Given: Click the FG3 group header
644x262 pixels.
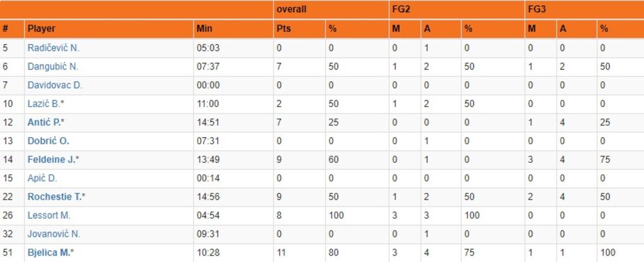Looking at the screenshot, I should (536, 10).
